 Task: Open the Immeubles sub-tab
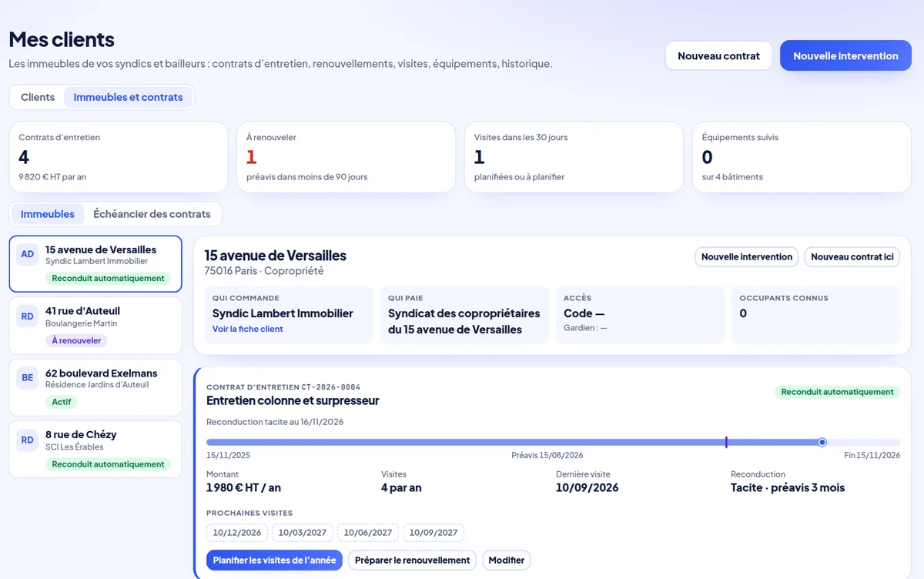pos(48,214)
